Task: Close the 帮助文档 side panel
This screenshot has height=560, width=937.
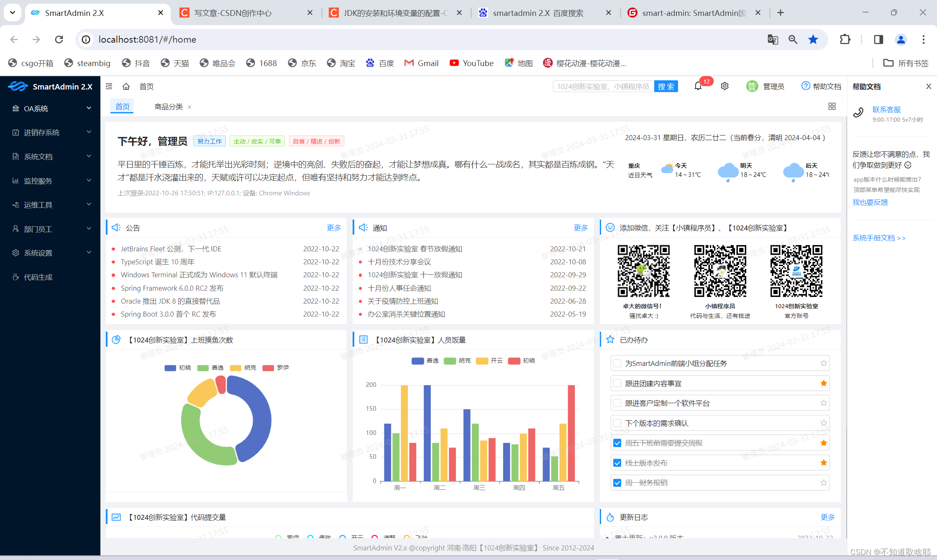Action: pos(929,87)
